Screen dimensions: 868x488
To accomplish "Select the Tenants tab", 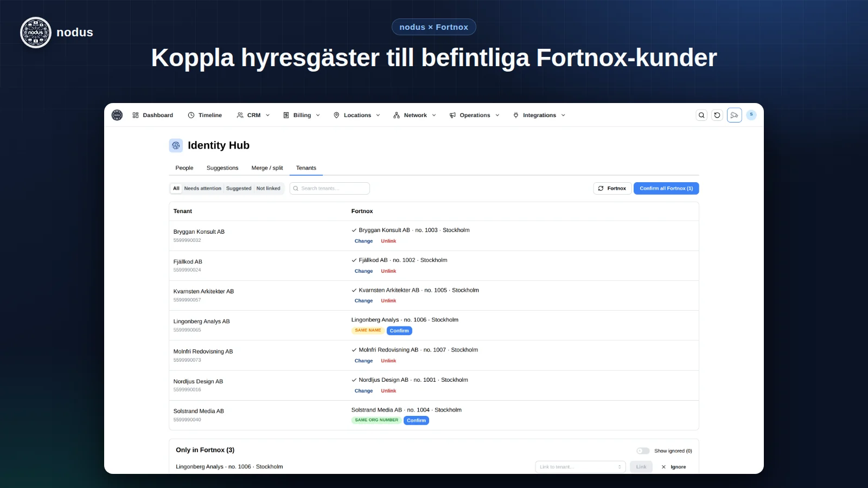I will pyautogui.click(x=306, y=168).
